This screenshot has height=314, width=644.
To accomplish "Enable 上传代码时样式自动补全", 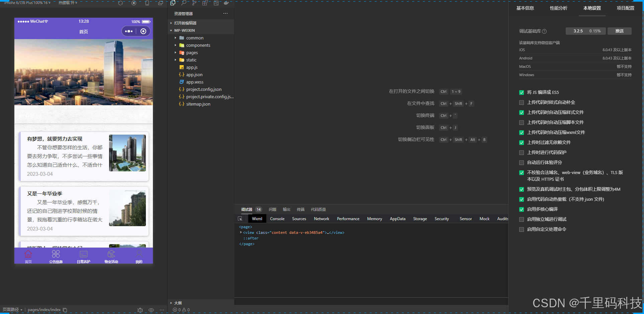I will 522,103.
